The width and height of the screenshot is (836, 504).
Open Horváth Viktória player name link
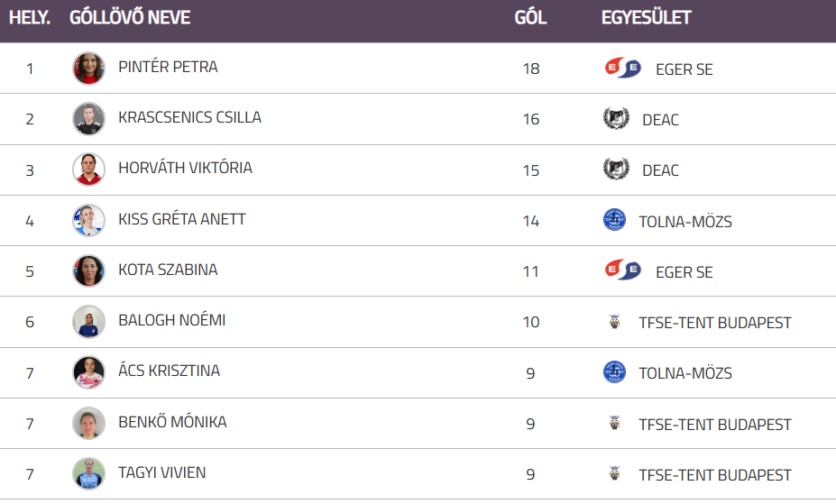pyautogui.click(x=185, y=168)
